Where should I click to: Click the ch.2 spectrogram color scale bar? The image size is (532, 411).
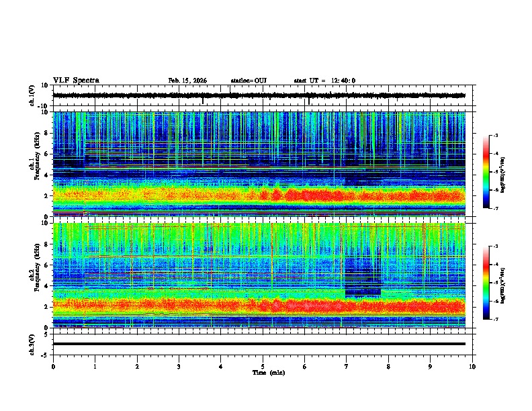pyautogui.click(x=486, y=283)
